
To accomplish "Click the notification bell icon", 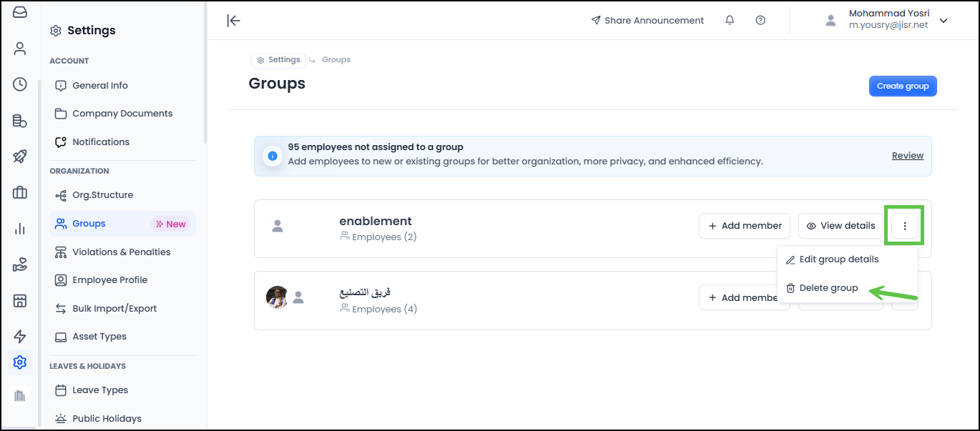I will (x=730, y=21).
